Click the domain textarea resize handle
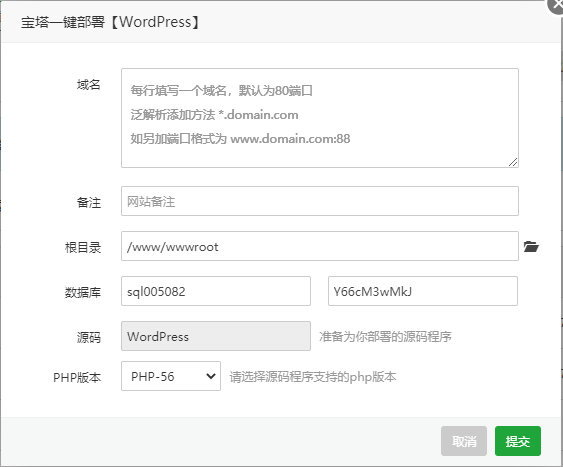Image resolution: width=563 pixels, height=467 pixels. coord(513,162)
